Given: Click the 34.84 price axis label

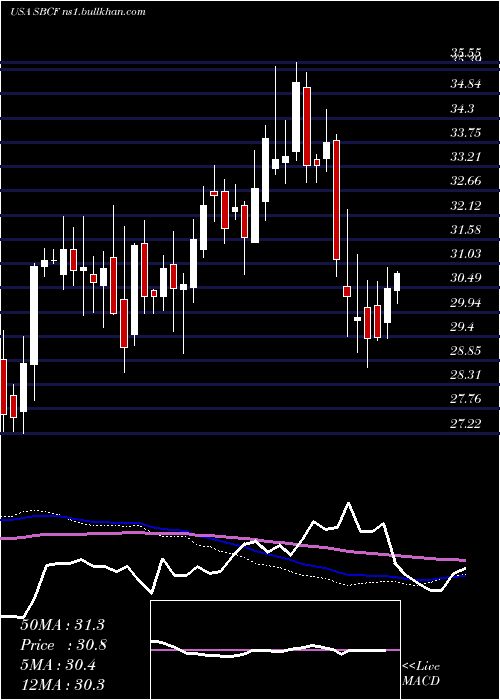Looking at the screenshot, I should (x=466, y=84).
